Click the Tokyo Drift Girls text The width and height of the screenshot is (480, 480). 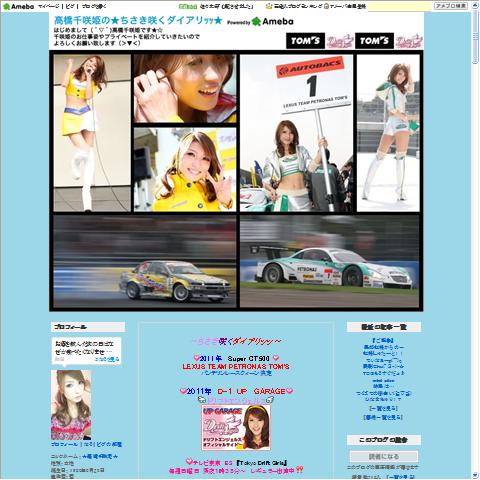261,463
